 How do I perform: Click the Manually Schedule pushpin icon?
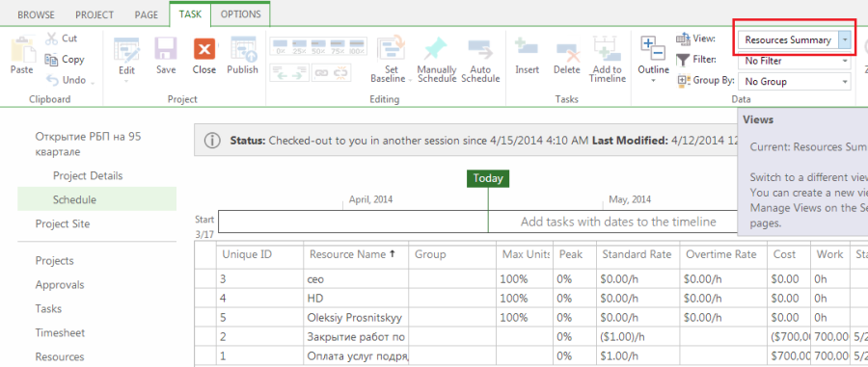click(436, 48)
